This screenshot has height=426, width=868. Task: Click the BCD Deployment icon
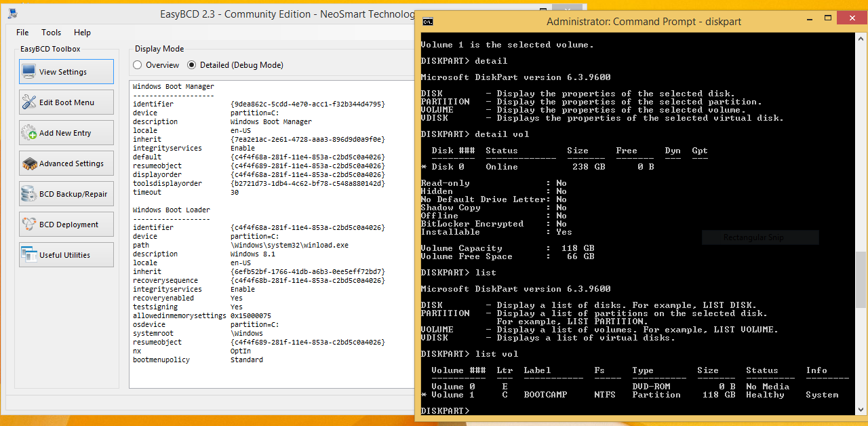[29, 224]
